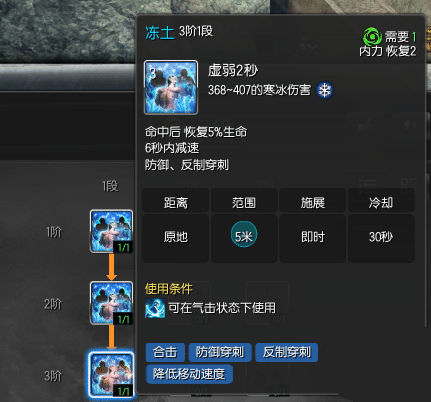Click the 施展 column header
Viewport: 431px width, 402px height.
pos(313,201)
